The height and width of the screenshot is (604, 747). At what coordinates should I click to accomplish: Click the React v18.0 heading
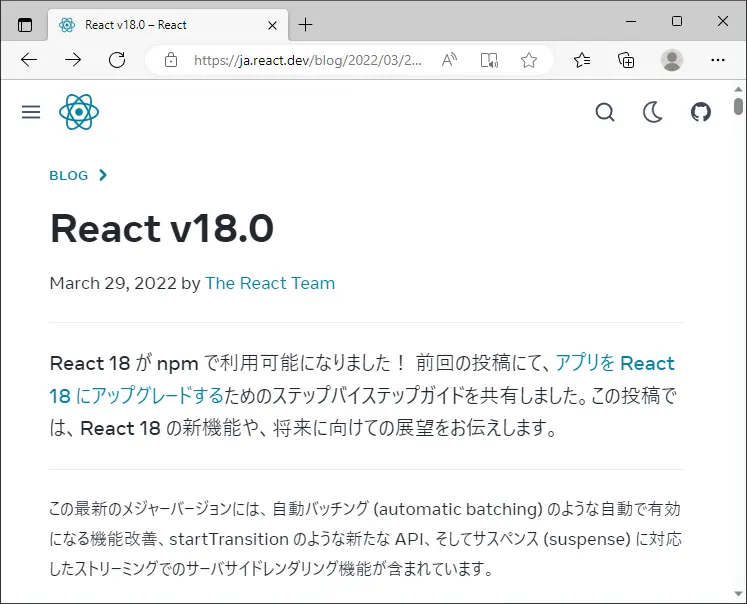tap(162, 228)
